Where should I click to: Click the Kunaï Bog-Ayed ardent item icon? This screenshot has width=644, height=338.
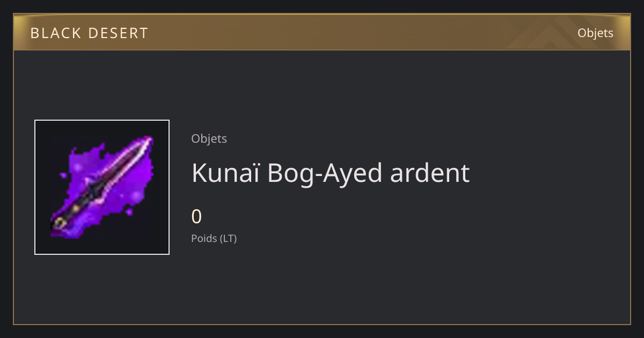102,187
